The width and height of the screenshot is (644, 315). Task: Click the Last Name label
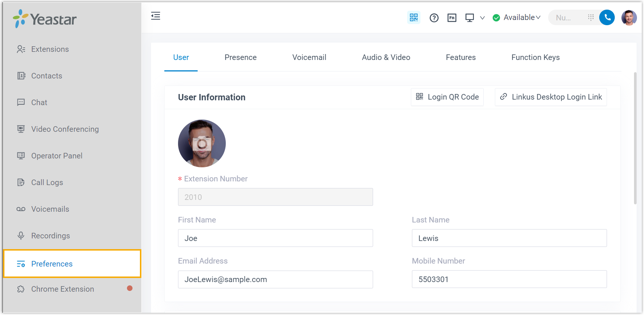point(431,220)
